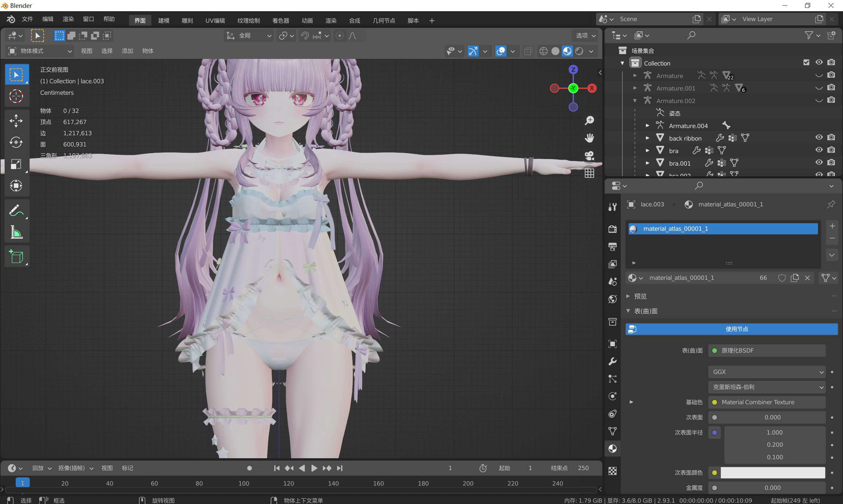Open the 全局 transform orientation dropdown
The image size is (843, 504).
tap(249, 36)
